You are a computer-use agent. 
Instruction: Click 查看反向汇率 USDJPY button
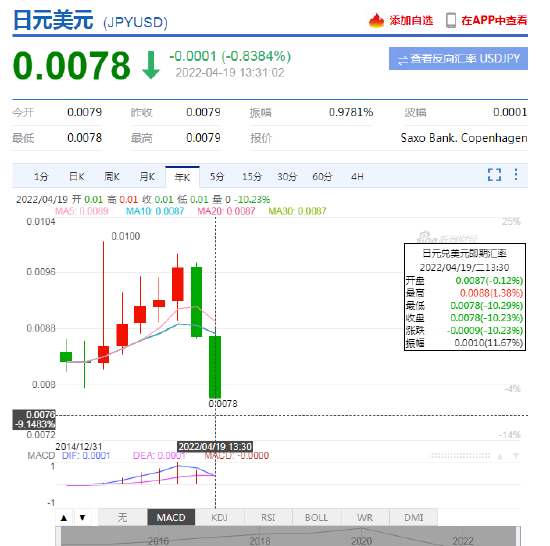(458, 59)
